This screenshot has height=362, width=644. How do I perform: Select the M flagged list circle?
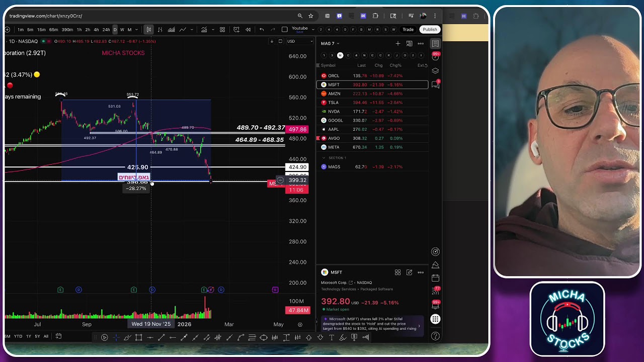point(340,55)
